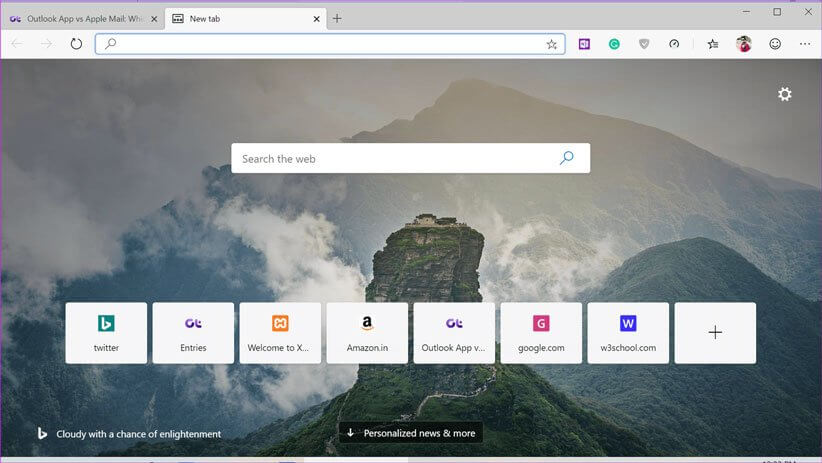822x463 pixels.
Task: Open the shield extension icon
Action: [644, 44]
